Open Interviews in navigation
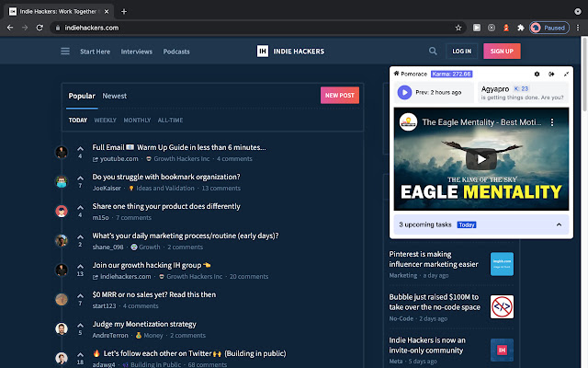Screen dimensions: 588x368 tap(137, 52)
